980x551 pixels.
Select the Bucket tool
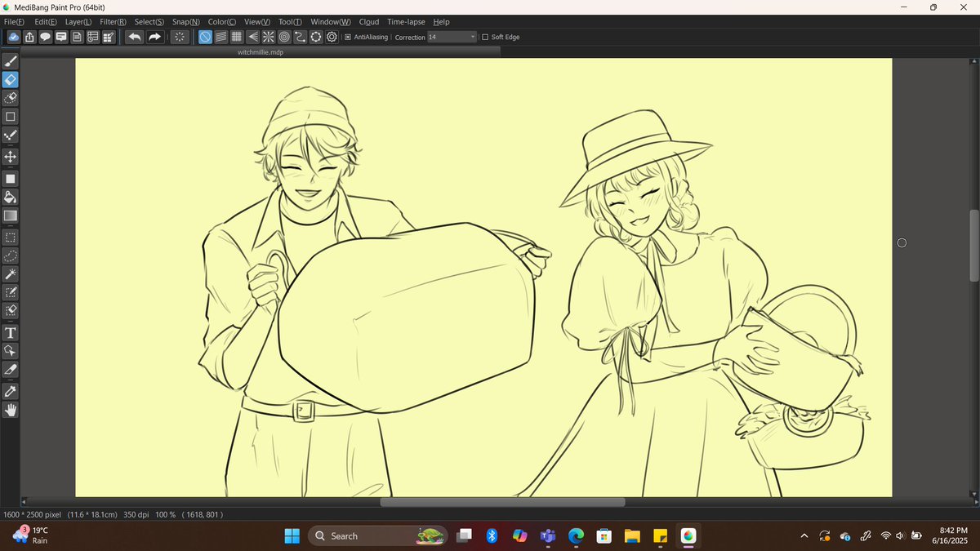click(x=11, y=197)
